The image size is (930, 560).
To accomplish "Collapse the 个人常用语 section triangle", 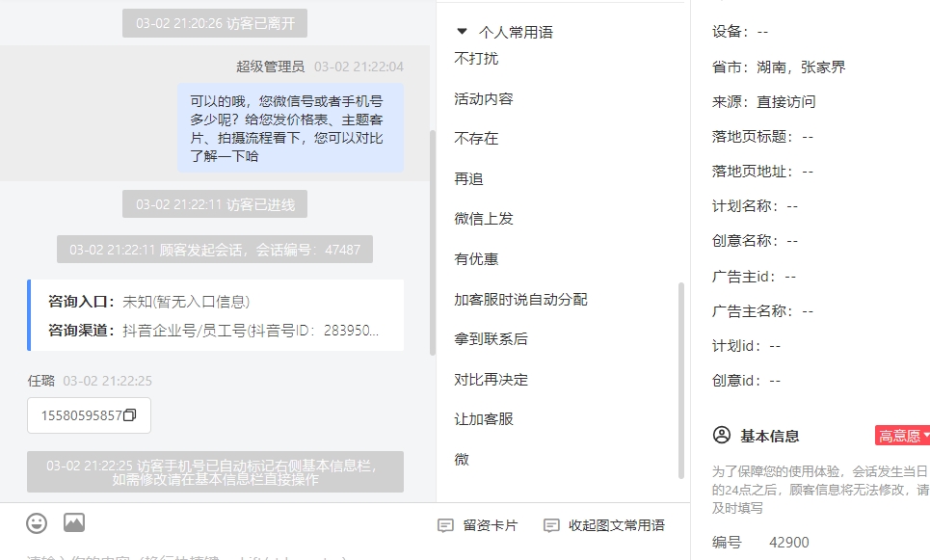I will [462, 32].
